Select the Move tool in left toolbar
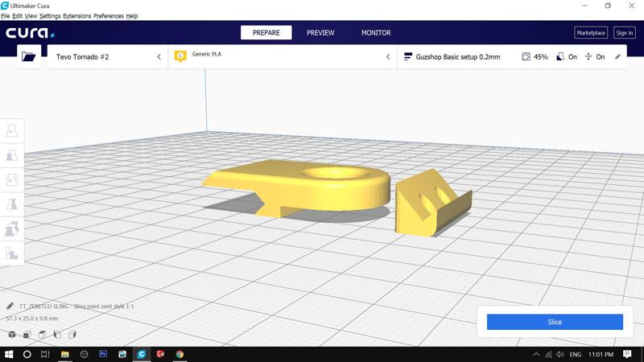The width and height of the screenshot is (644, 362). [x=12, y=131]
